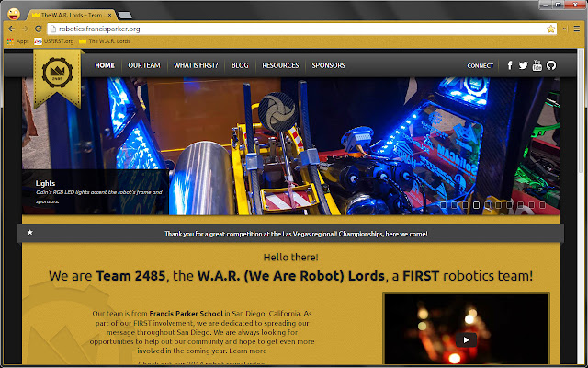This screenshot has width=588, height=368.
Task: Open the BLOG nav item
Action: [240, 65]
